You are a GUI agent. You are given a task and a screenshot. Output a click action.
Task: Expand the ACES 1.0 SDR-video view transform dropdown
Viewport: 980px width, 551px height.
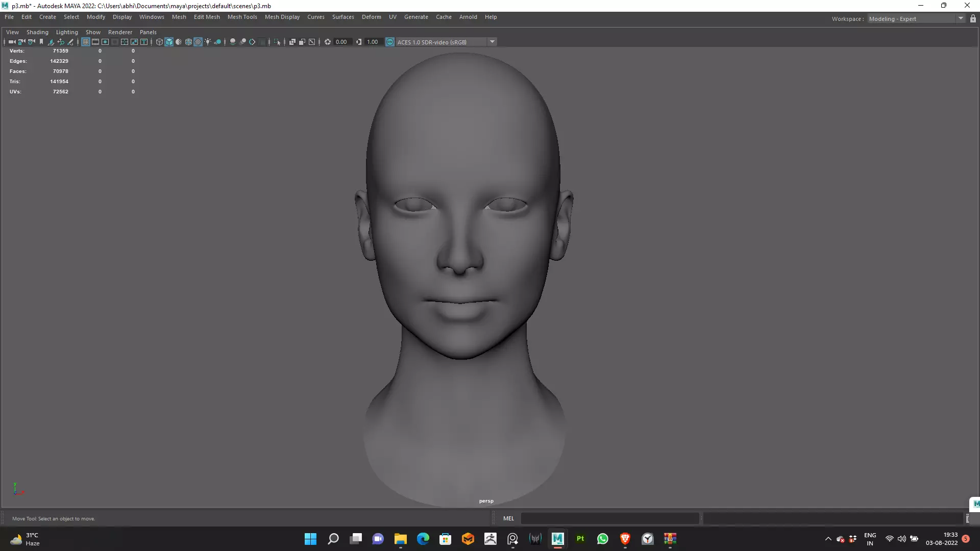[492, 42]
